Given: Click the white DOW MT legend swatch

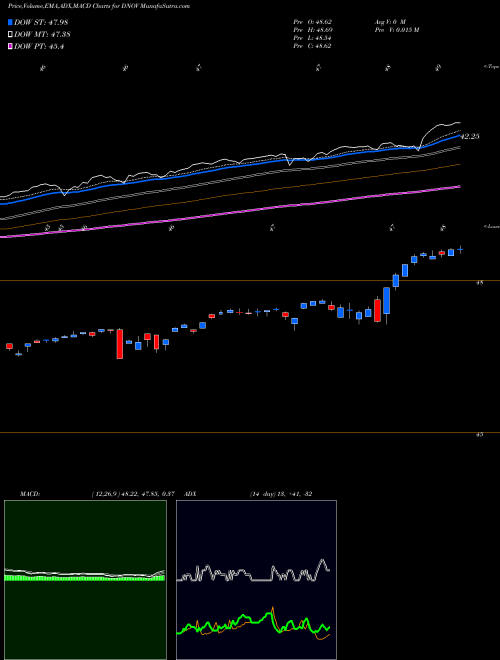Looking at the screenshot, I should [x=11, y=35].
